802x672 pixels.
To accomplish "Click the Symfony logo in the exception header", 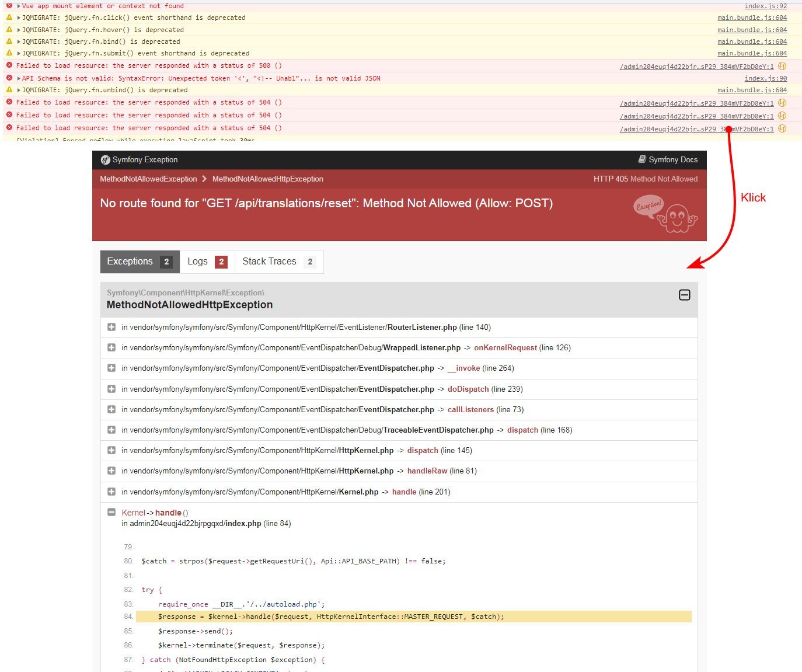I will (106, 160).
